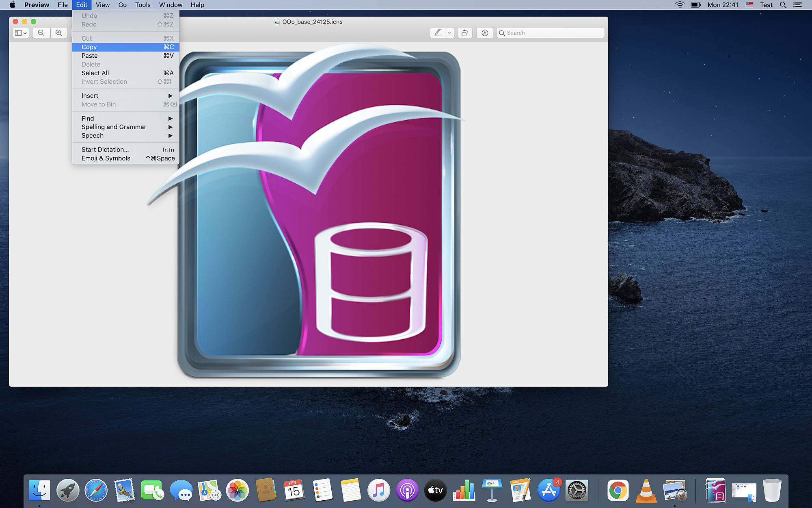Open the Preview application menu

37,5
